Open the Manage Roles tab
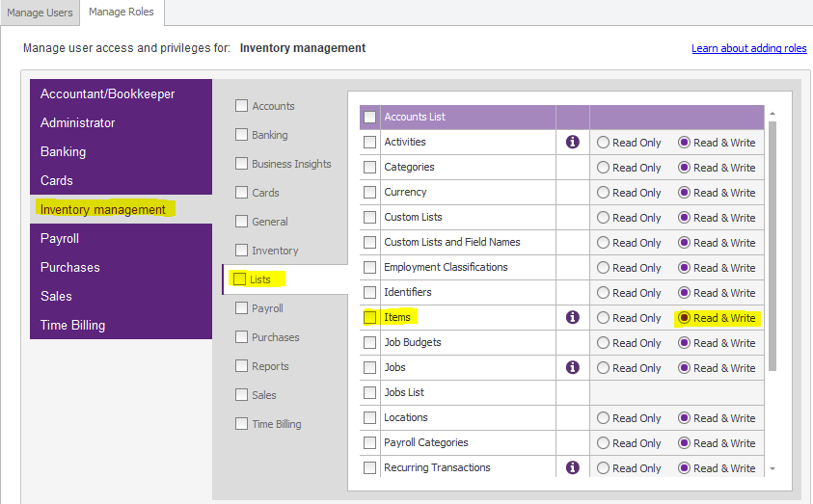This screenshot has height=504, width=813. (x=122, y=13)
